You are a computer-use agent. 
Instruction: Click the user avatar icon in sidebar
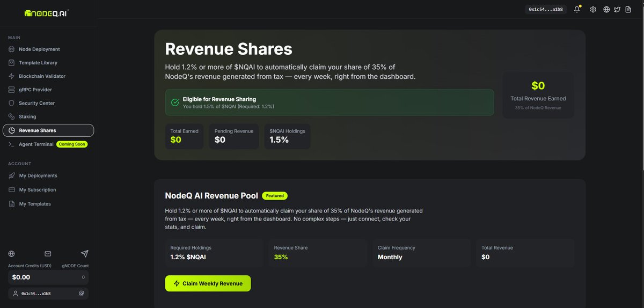tap(16, 294)
